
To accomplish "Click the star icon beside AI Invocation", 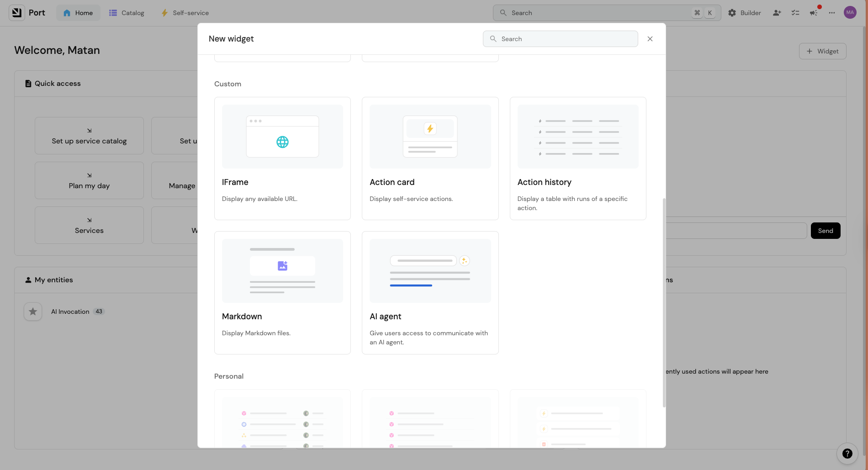I will point(33,312).
